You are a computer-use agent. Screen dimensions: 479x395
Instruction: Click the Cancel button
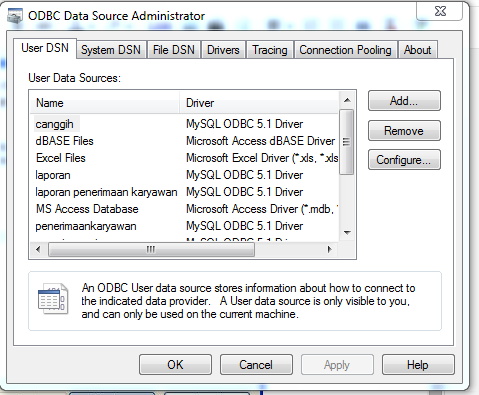[256, 365]
